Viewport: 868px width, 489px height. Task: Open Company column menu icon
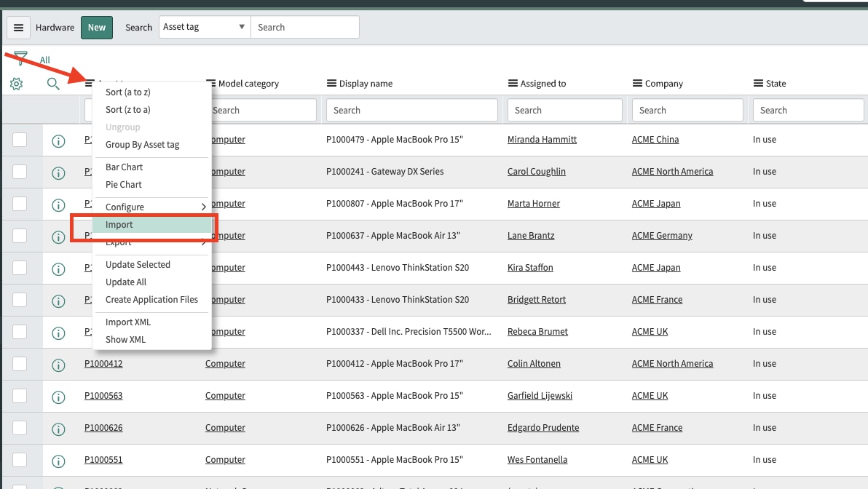637,84
